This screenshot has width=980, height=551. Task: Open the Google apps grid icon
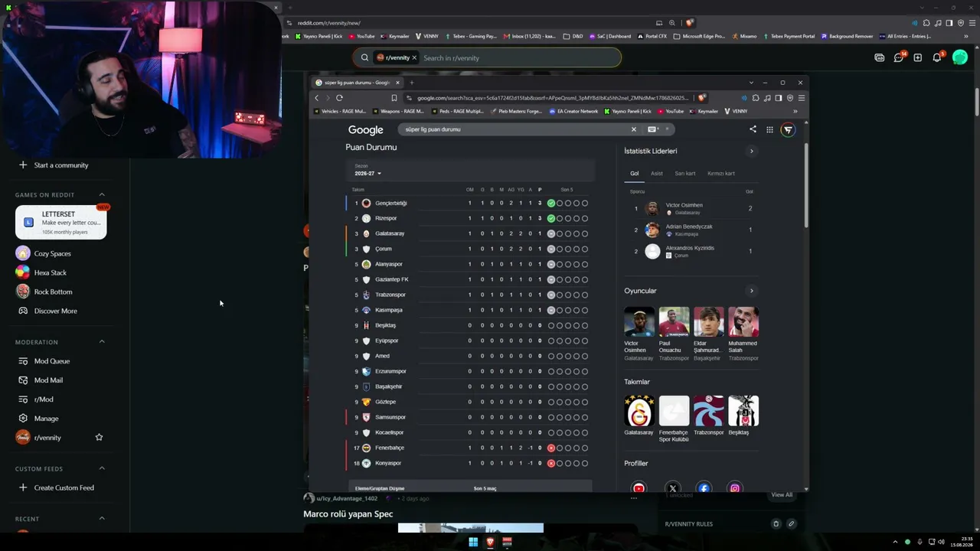point(769,129)
